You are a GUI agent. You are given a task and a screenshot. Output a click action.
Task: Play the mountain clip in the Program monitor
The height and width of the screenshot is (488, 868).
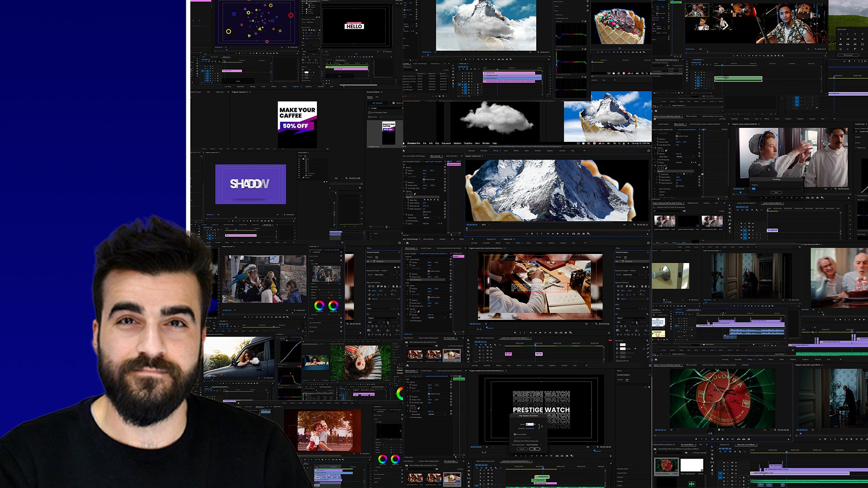coord(557,234)
